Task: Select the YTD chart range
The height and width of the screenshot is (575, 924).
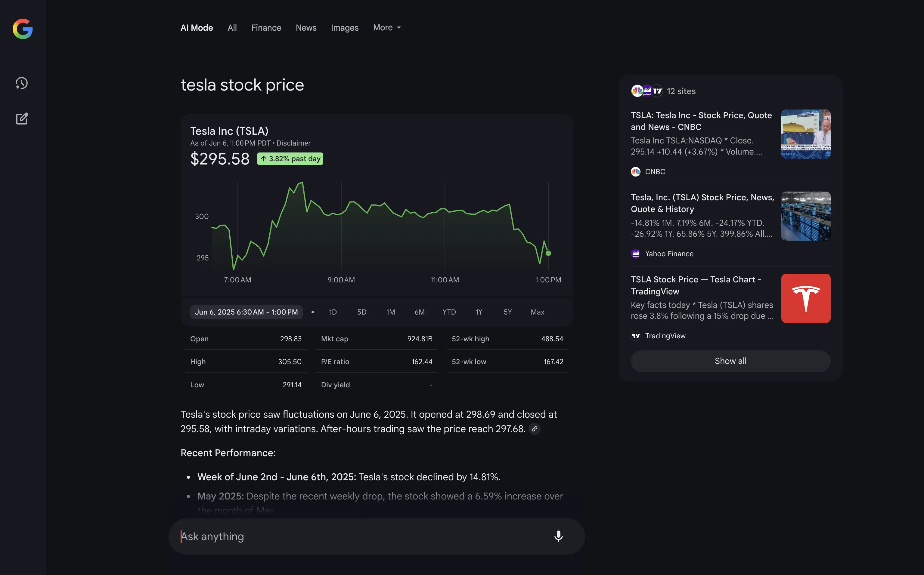Action: (449, 312)
